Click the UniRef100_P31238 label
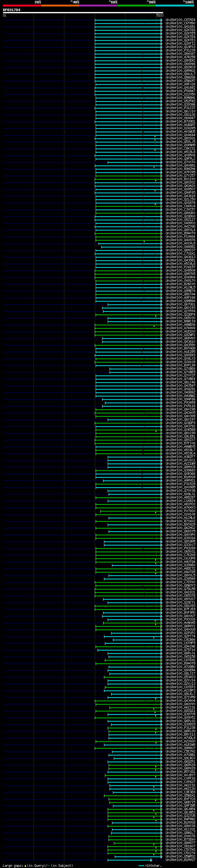 tap(180, 728)
